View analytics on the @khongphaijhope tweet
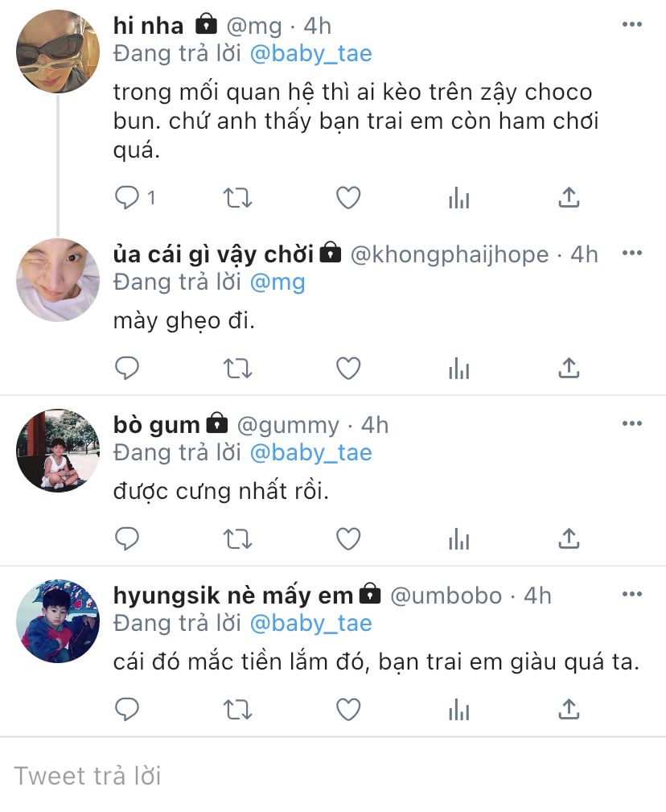The image size is (666, 812). 459,369
